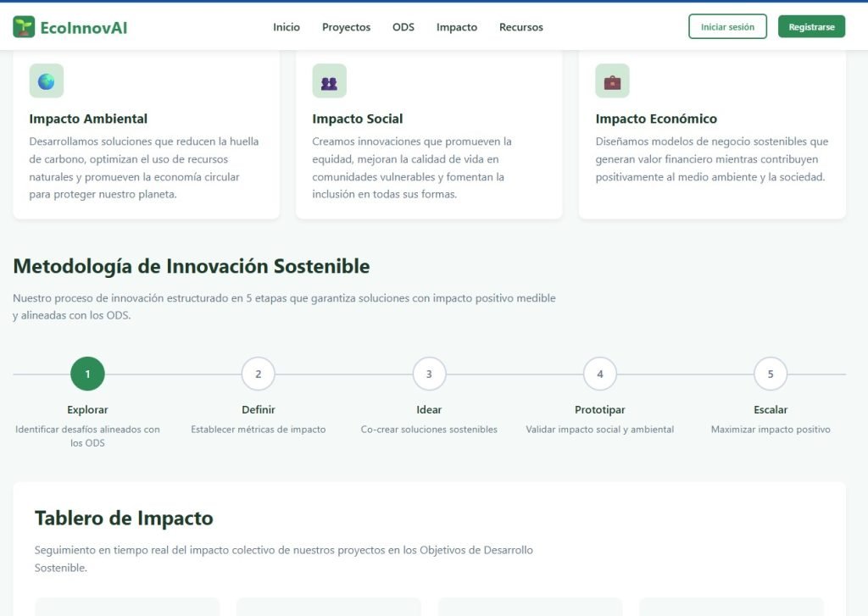Viewport: 868px width, 616px height.
Task: Select step 1 Explorar circle
Action: 87,374
